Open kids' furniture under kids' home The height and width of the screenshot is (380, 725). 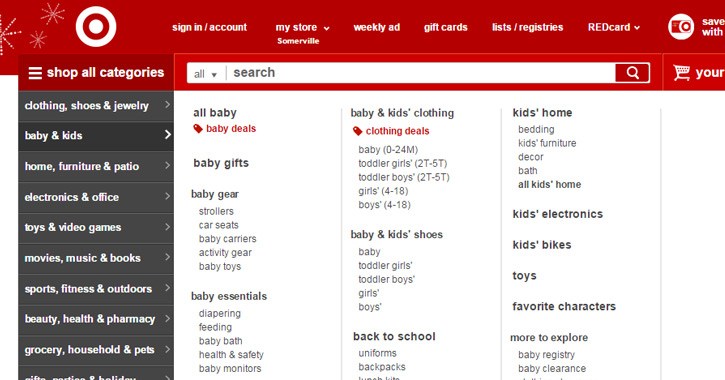pyautogui.click(x=547, y=143)
